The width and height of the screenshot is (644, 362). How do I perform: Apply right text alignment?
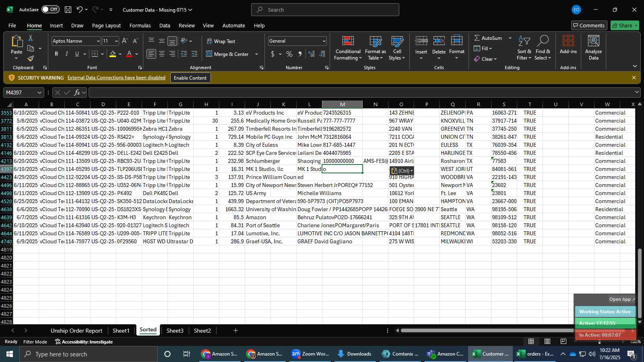[172, 54]
